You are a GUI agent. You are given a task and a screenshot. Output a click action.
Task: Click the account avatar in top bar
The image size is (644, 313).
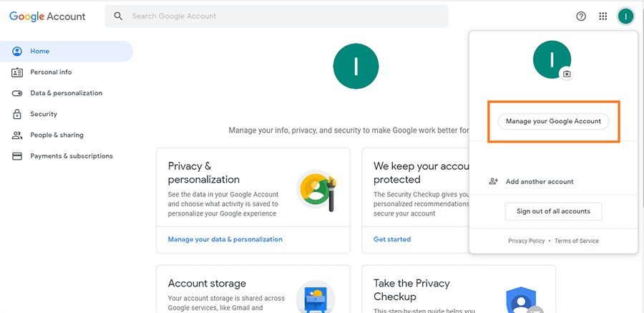[x=625, y=16]
